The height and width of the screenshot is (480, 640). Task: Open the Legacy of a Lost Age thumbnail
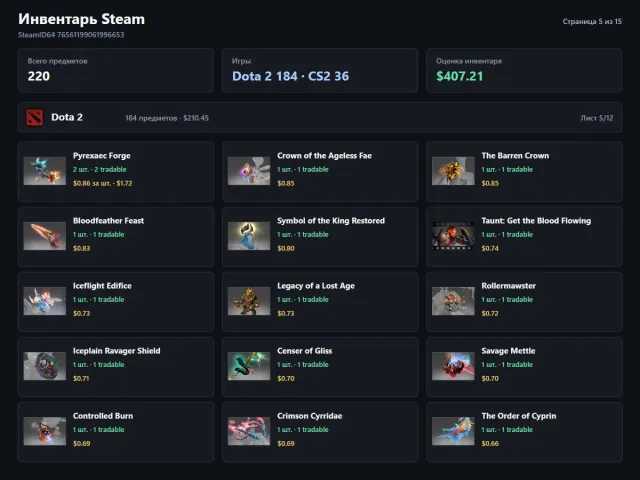pos(249,301)
